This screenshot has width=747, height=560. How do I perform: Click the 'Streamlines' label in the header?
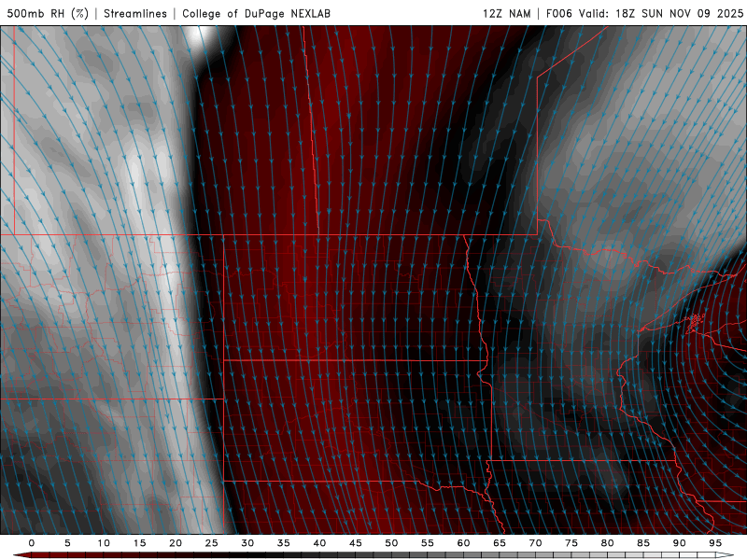[x=135, y=13]
